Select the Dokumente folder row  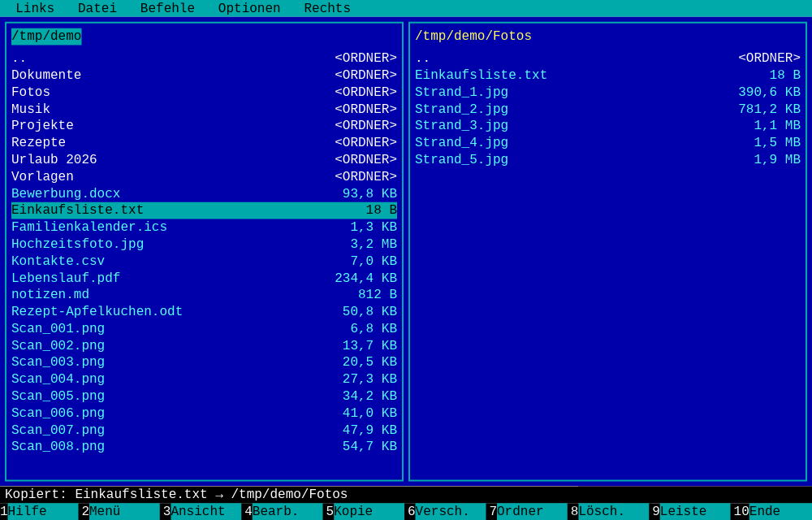click(204, 75)
